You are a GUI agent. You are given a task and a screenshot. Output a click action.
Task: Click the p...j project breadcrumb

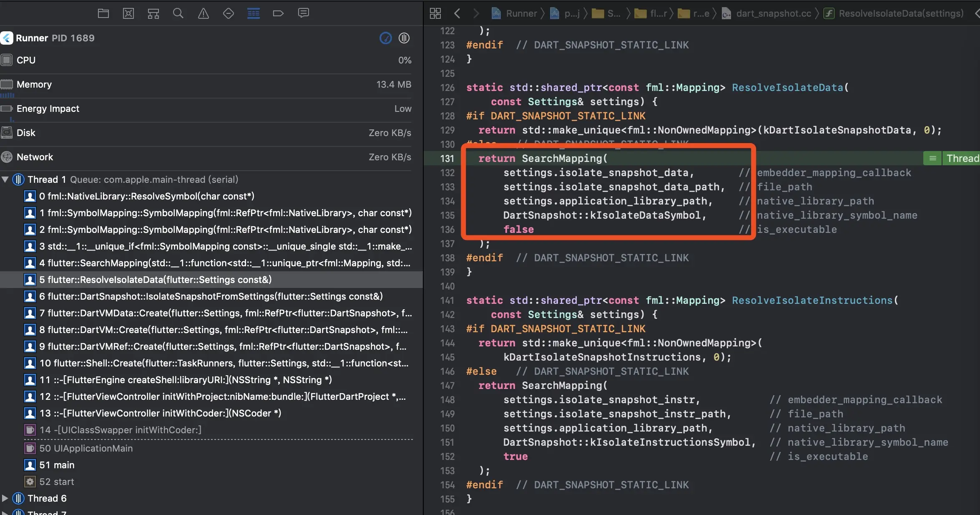click(x=565, y=13)
